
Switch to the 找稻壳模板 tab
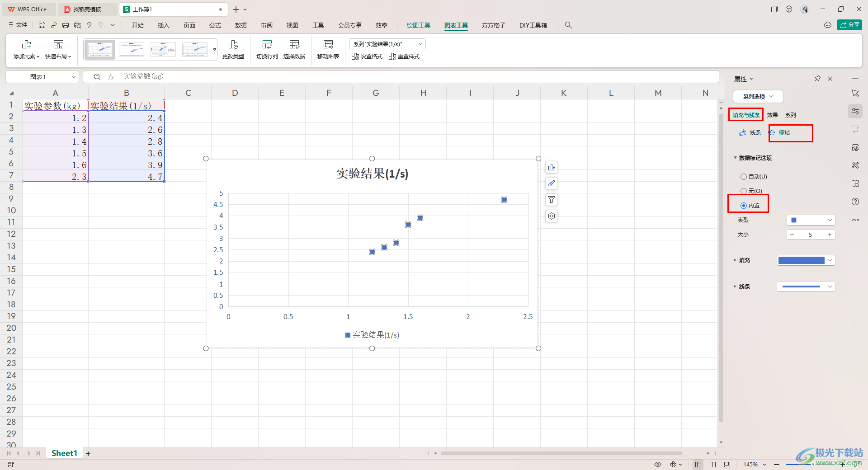pos(87,9)
